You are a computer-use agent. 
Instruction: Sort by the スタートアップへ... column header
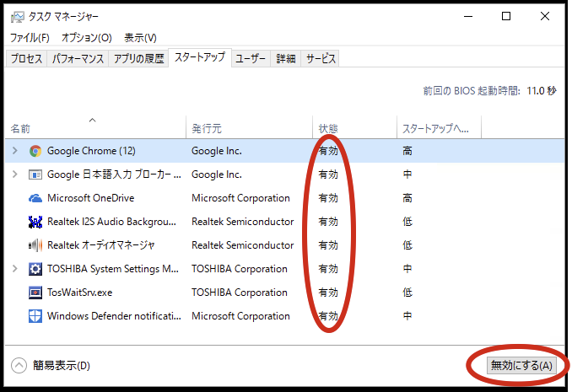pyautogui.click(x=439, y=127)
